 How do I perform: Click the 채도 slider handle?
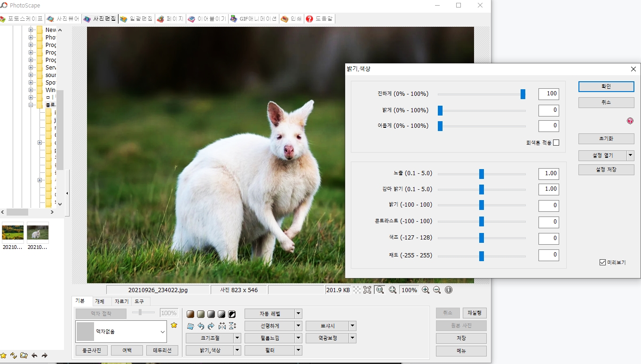tap(482, 256)
